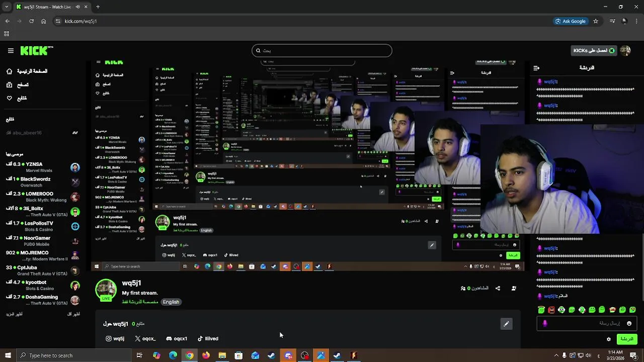Open YZNSA recommended channel
The image size is (644, 362).
coord(43,167)
